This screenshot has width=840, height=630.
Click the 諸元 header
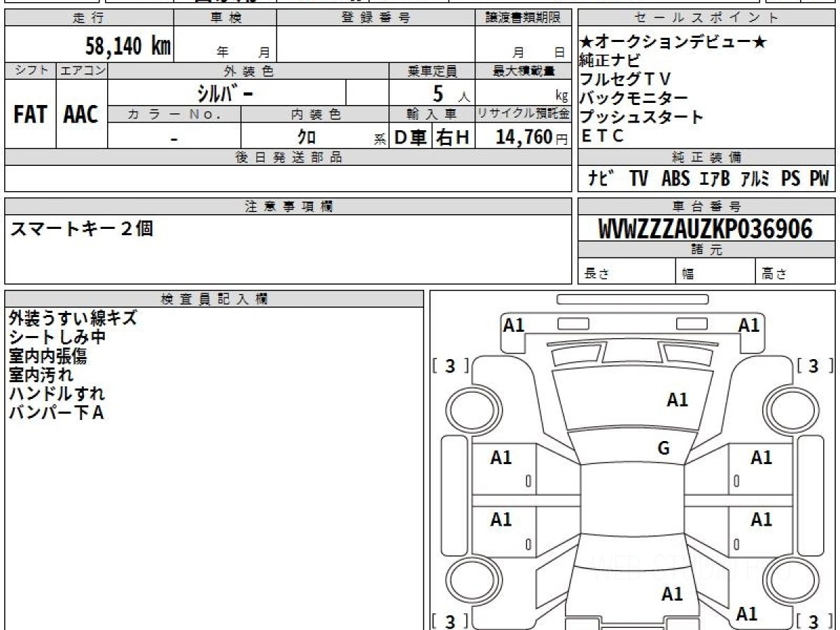point(707,250)
